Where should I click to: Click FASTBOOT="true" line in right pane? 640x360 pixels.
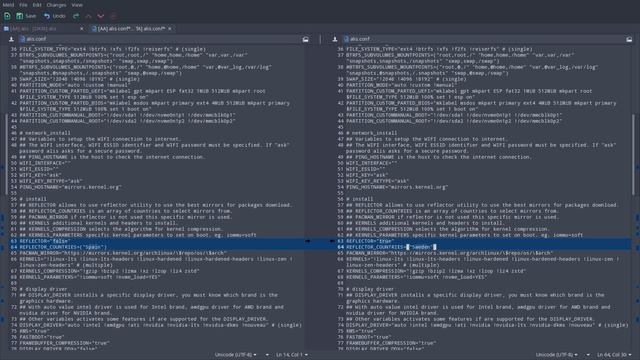pos(368,337)
